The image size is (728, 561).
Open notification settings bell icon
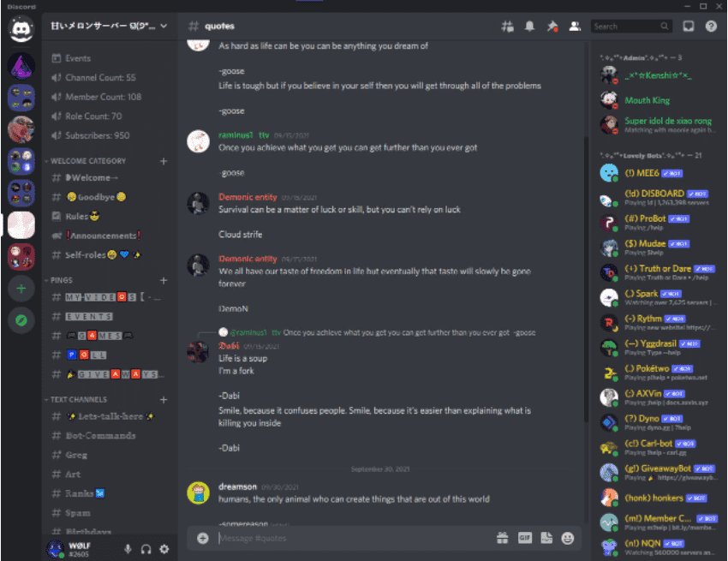click(x=529, y=27)
